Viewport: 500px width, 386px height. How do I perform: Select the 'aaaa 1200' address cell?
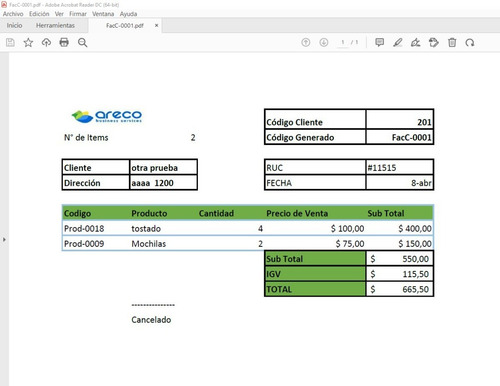click(163, 183)
